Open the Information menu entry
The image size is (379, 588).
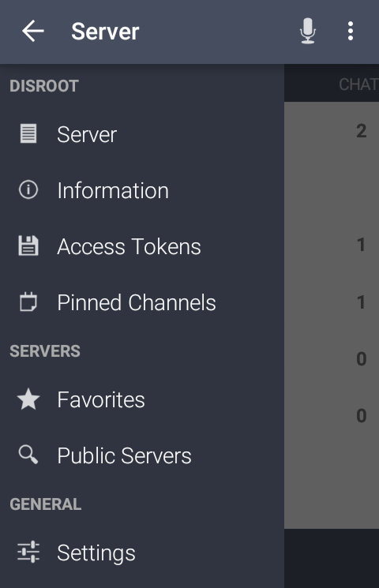pos(142,190)
